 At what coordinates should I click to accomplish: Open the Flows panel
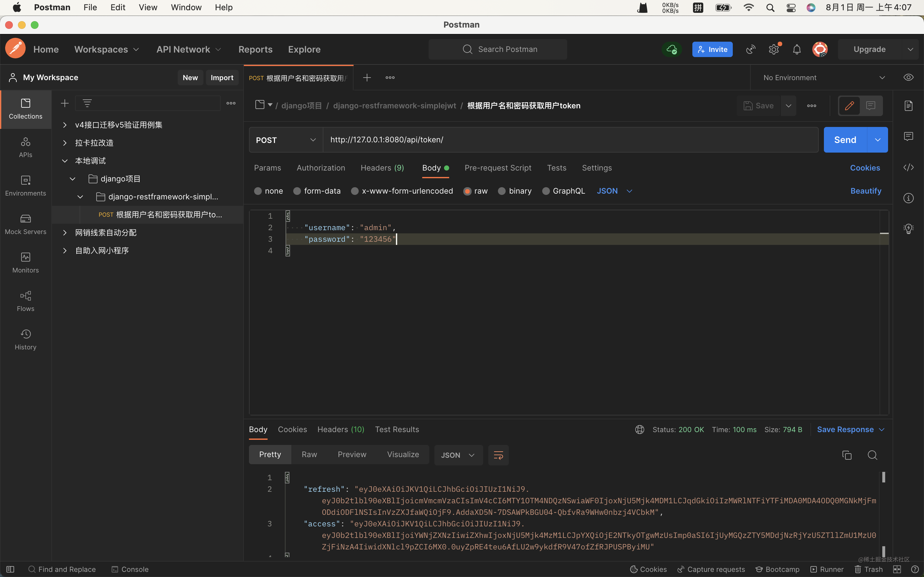(x=25, y=301)
